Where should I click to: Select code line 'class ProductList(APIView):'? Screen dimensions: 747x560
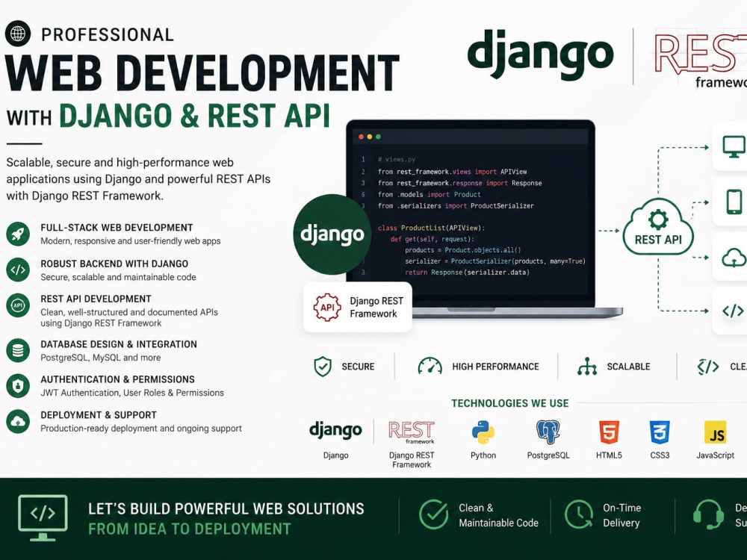(x=431, y=228)
